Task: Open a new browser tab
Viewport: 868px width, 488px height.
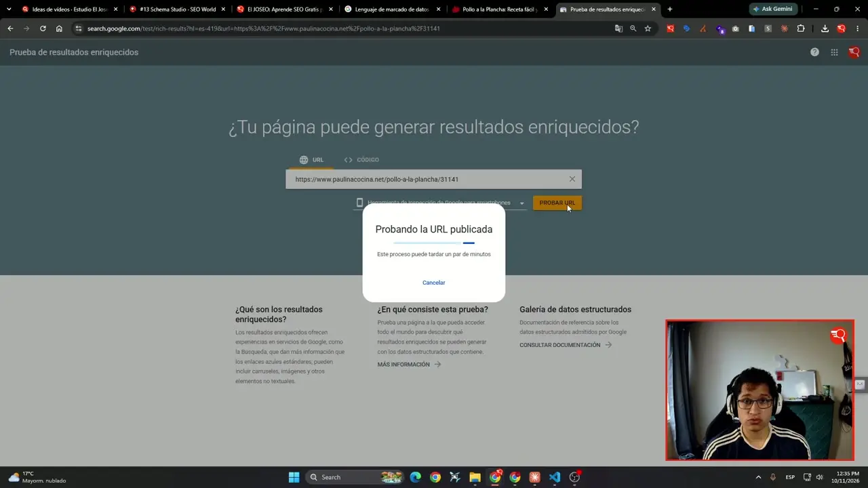Action: [x=670, y=9]
